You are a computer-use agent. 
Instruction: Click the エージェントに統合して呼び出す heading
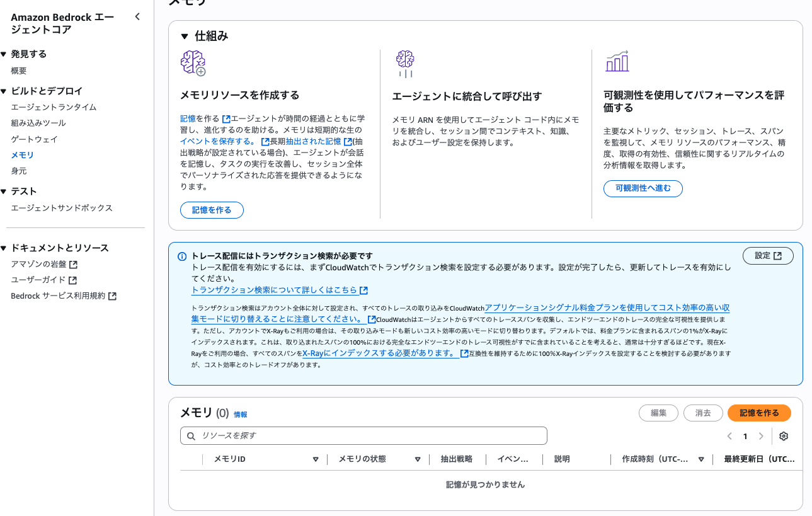[467, 96]
